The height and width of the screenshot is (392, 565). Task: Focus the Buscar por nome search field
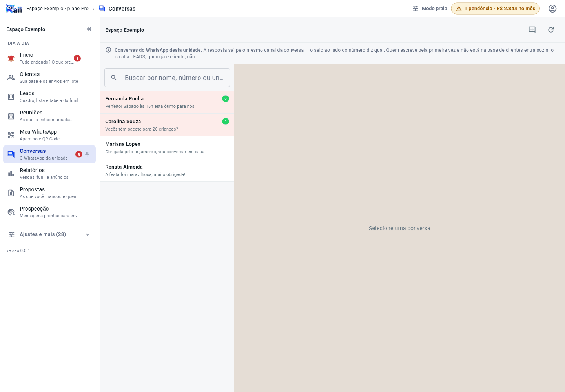point(167,78)
